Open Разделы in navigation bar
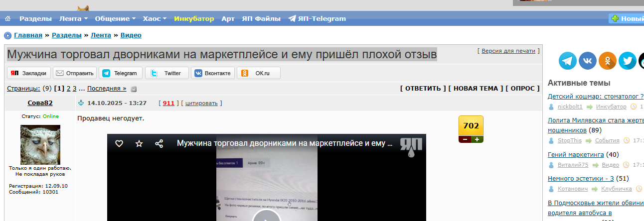 (35, 19)
